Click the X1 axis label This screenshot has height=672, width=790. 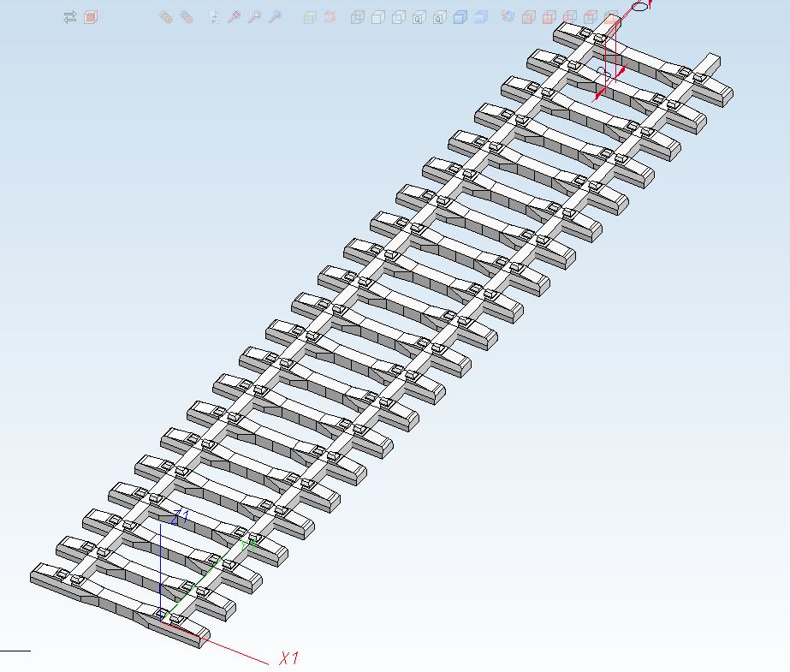[289, 658]
